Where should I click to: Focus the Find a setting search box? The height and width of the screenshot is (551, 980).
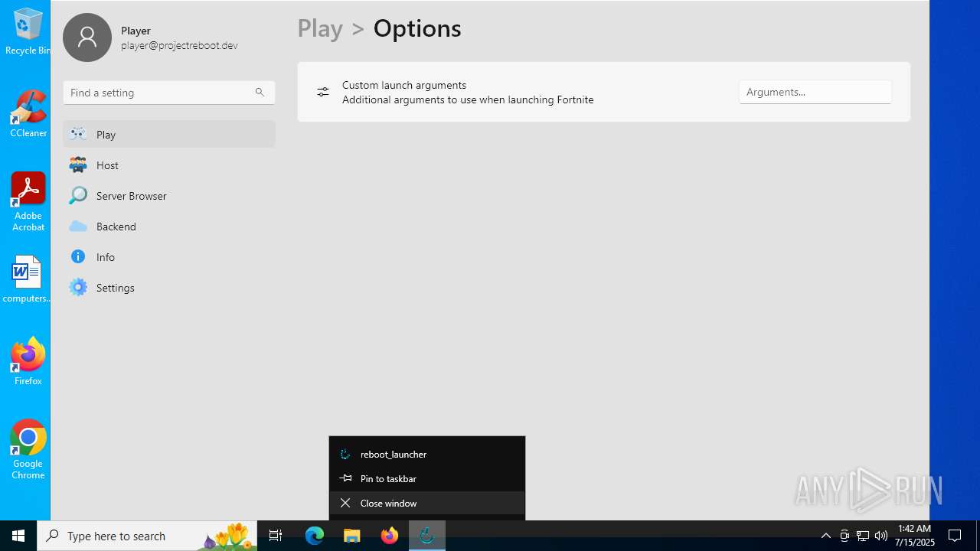click(169, 93)
